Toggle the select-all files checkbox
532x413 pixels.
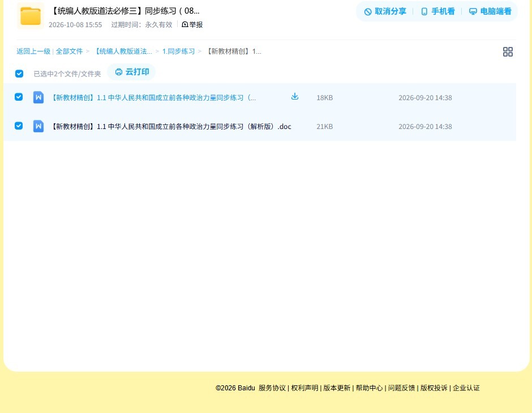click(19, 74)
